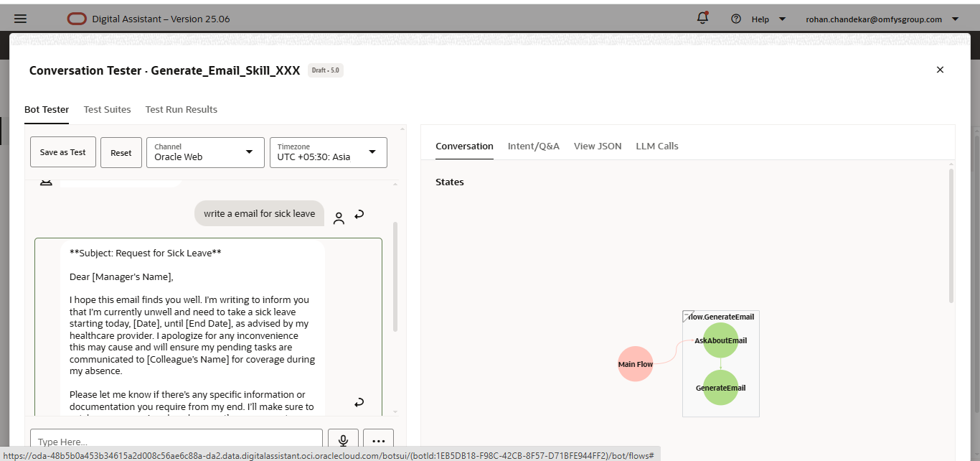
Task: Open the ellipsis options beside the message box
Action: 378,440
